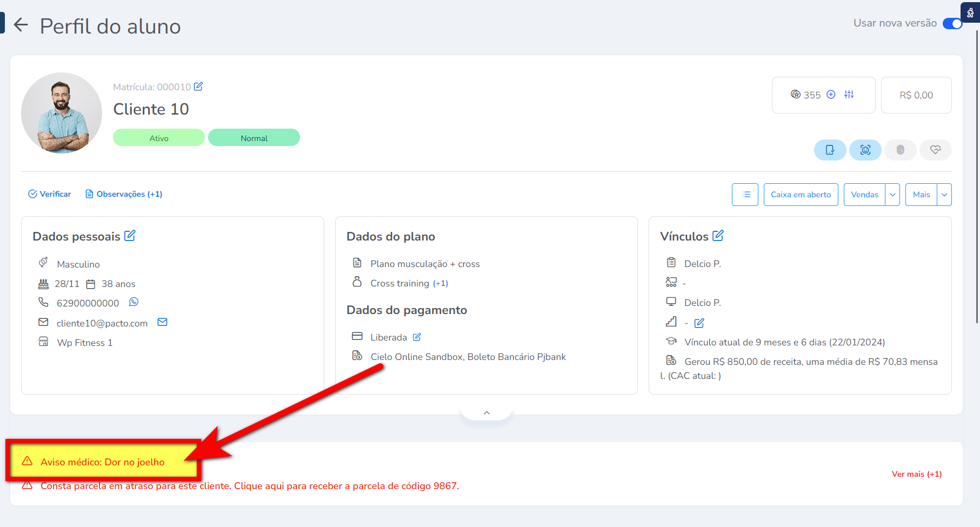This screenshot has width=980, height=527.
Task: Expand the Vendas dropdown arrow
Action: click(892, 195)
